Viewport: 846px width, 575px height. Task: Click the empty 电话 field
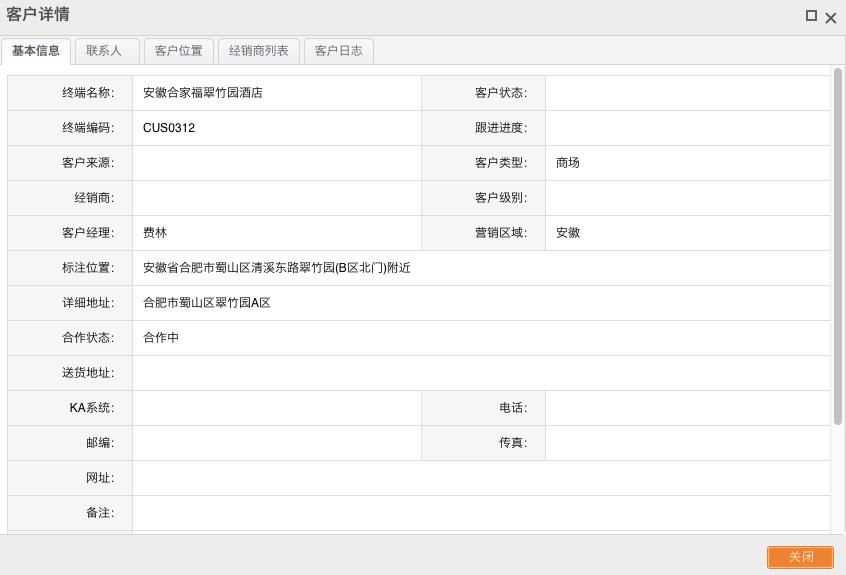[x=687, y=408]
